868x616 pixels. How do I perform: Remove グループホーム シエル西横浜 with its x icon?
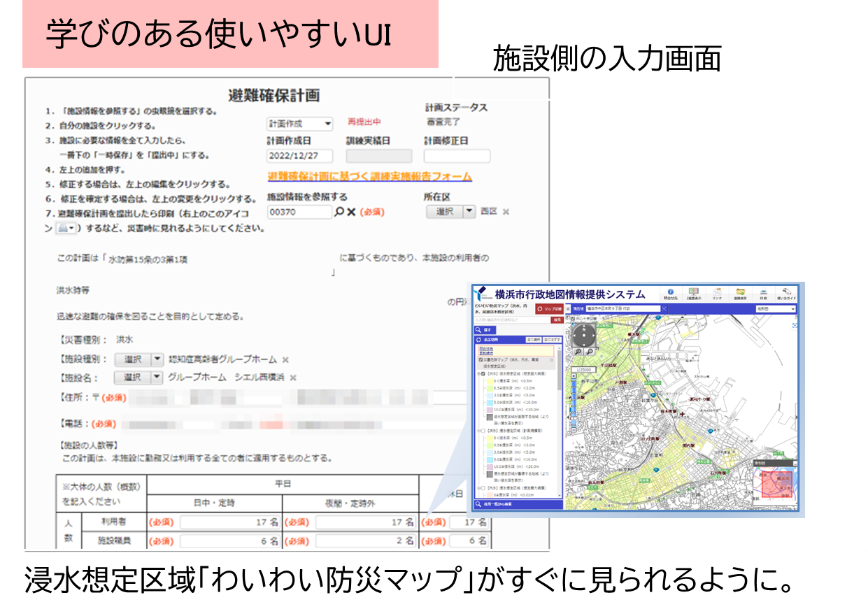pos(292,378)
